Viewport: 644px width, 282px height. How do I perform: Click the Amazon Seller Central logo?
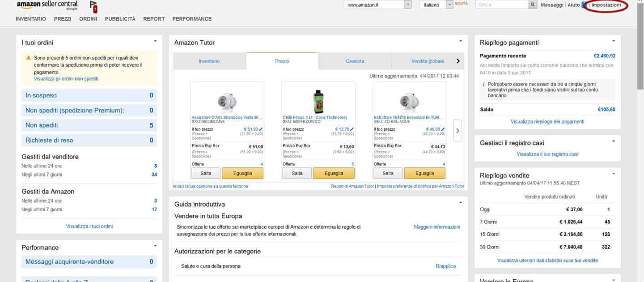pyautogui.click(x=47, y=5)
